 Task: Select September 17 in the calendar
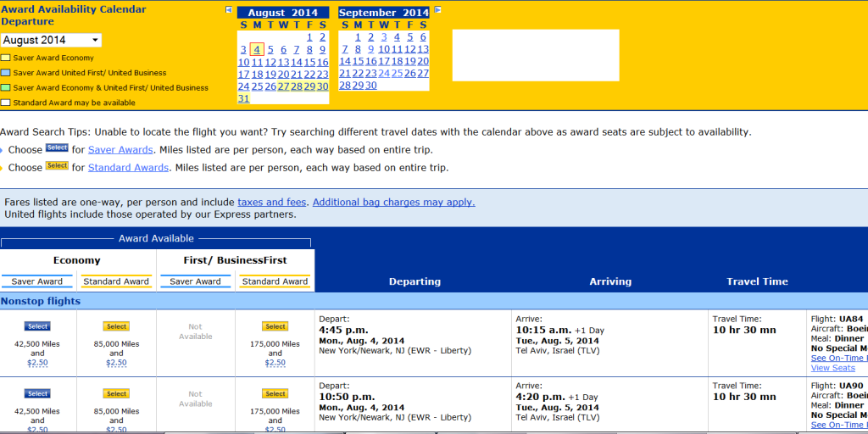point(384,61)
